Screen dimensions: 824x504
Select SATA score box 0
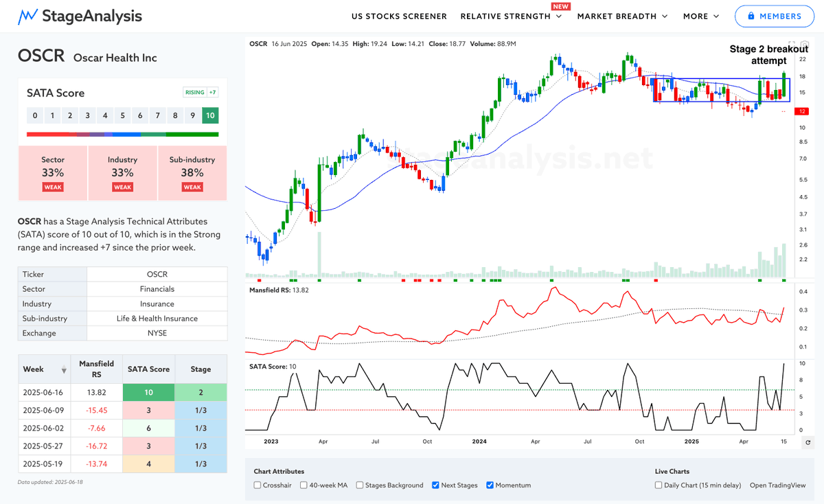point(35,116)
